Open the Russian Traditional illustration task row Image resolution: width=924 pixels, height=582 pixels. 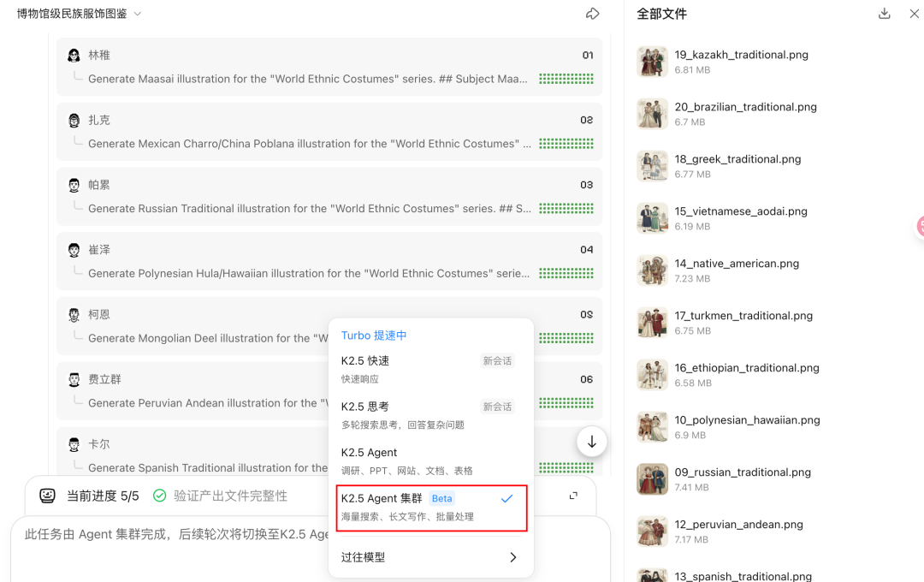pyautogui.click(x=329, y=196)
